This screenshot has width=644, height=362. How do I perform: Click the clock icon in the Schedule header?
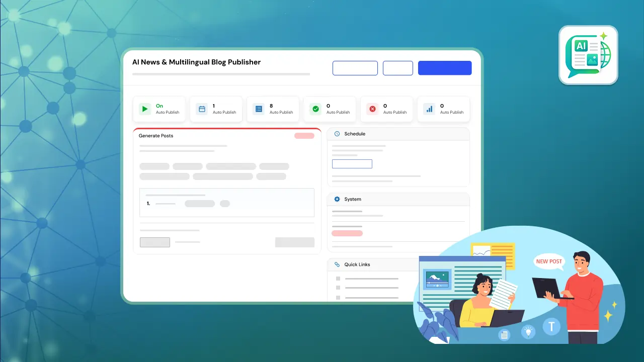pos(337,134)
